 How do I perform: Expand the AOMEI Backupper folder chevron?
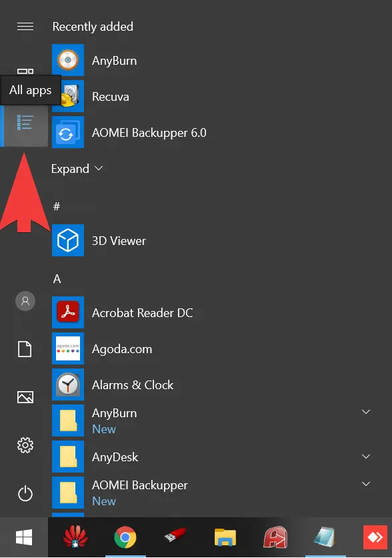click(x=366, y=484)
